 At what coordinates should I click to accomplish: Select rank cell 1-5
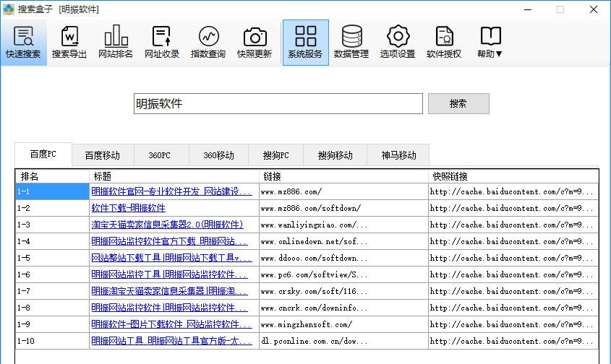tap(52, 258)
